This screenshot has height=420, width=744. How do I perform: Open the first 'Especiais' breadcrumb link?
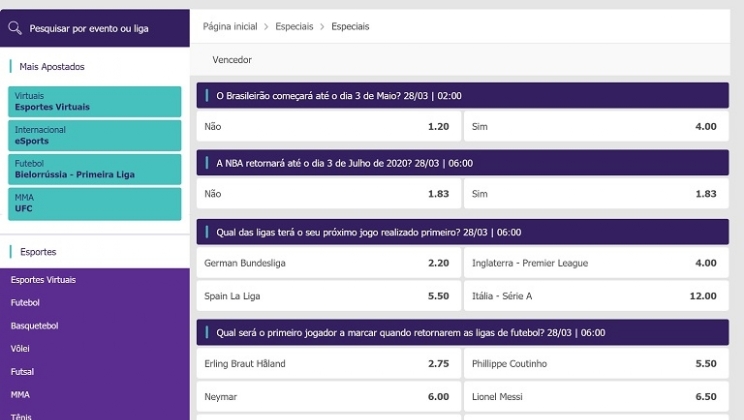tap(294, 27)
